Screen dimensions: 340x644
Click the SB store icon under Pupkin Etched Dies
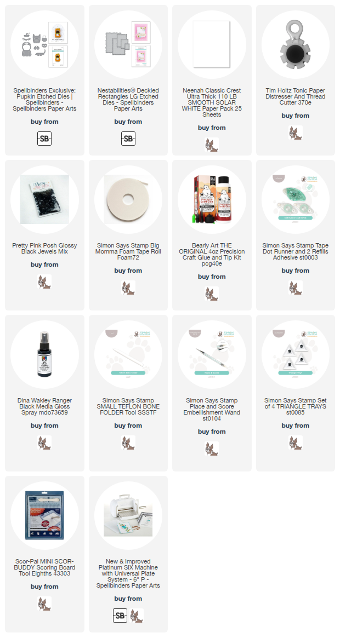click(x=44, y=139)
